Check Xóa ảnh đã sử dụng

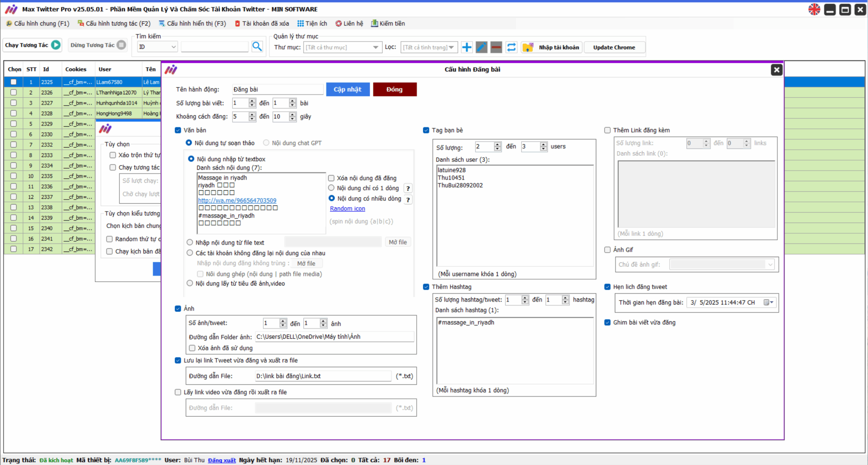point(192,348)
